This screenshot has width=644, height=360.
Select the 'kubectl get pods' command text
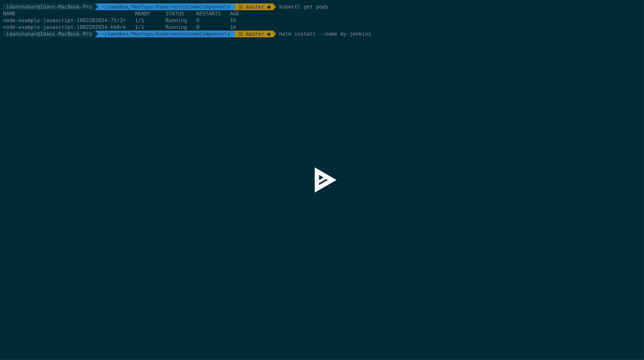point(303,7)
